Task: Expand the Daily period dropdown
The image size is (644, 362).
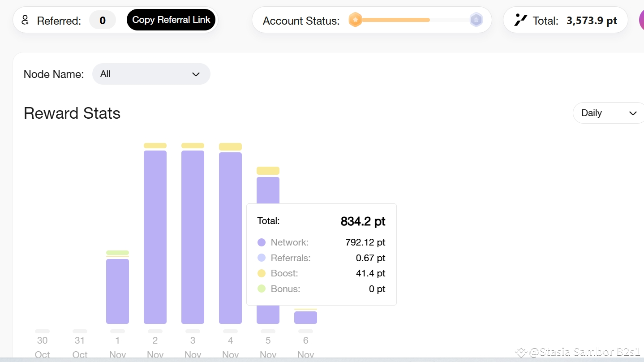Action: click(x=608, y=113)
